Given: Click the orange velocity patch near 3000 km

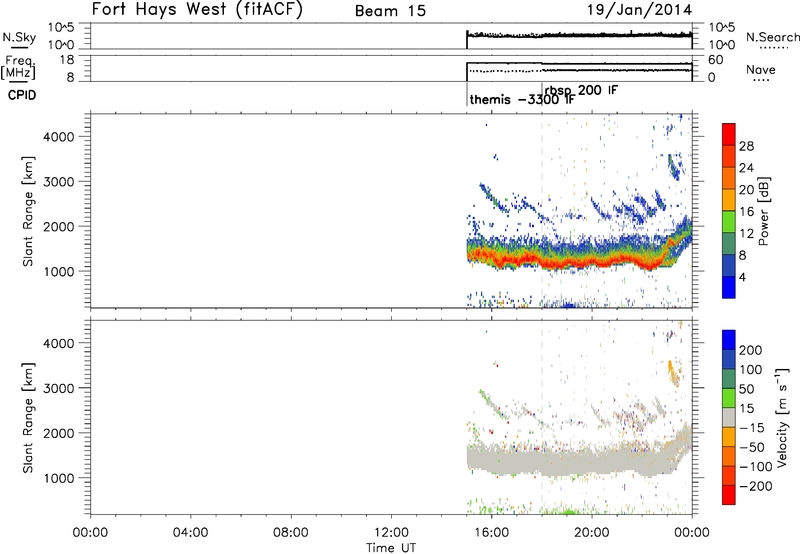Looking at the screenshot, I should tap(673, 373).
